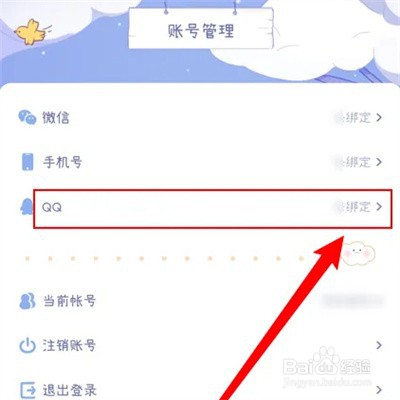Tap the 当前帐号 label
This screenshot has height=400, width=400.
pos(69,301)
